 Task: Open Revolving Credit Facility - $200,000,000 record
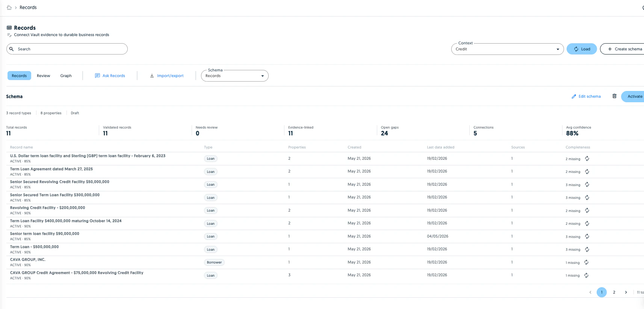point(48,208)
